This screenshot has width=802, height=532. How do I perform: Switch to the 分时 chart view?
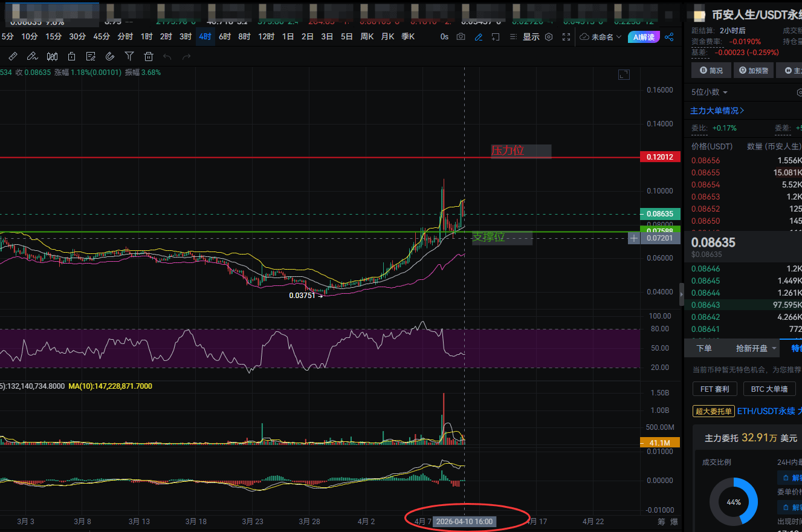[x=125, y=36]
